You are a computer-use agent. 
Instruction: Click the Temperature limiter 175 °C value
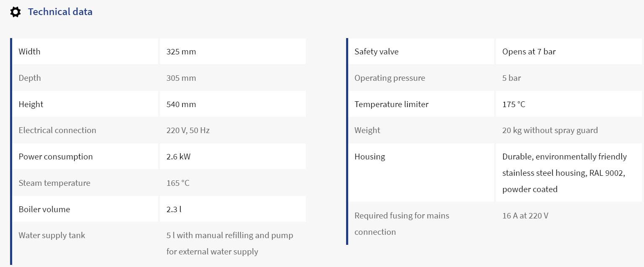(x=514, y=104)
